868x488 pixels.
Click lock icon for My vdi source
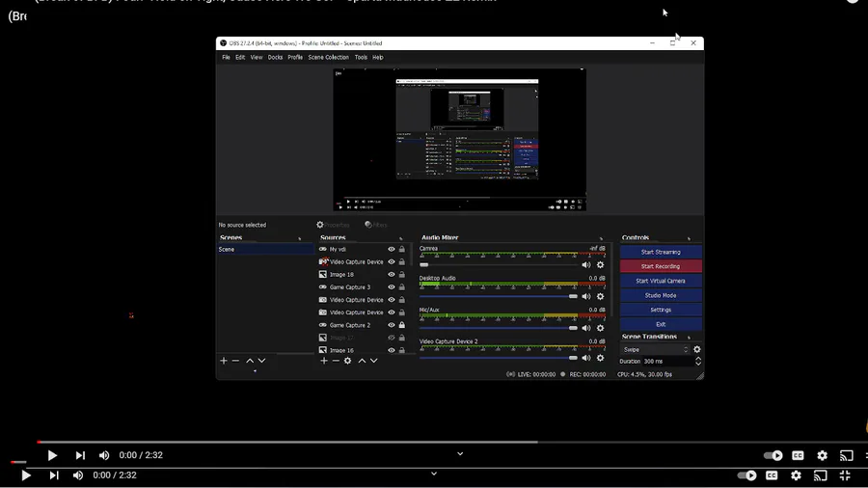[402, 250]
